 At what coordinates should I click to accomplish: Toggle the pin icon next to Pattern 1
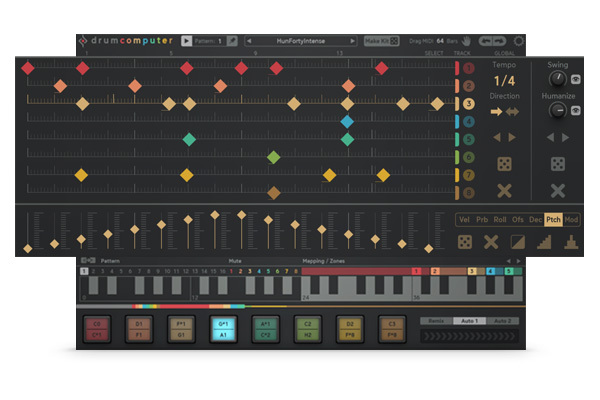[232, 41]
